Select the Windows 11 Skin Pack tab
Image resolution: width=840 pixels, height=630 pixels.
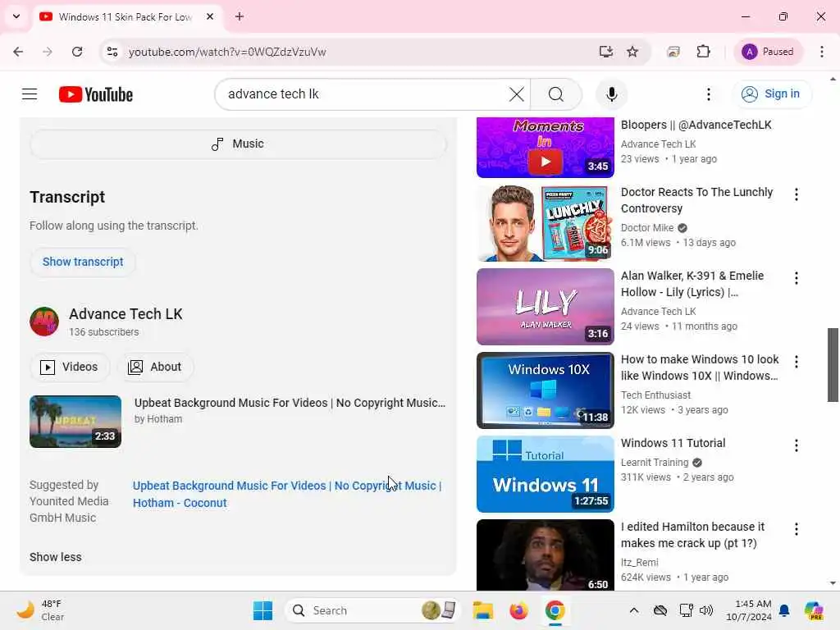[x=125, y=17]
